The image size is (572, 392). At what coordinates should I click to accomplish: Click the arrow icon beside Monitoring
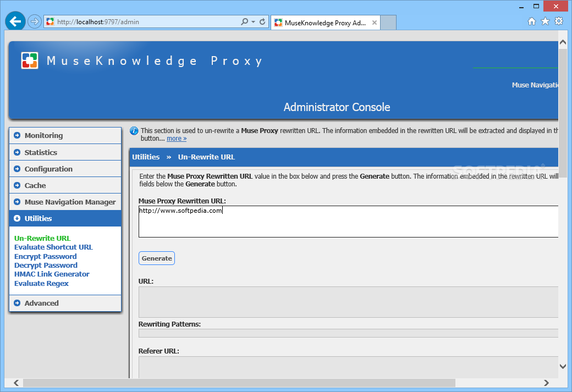[x=17, y=135]
